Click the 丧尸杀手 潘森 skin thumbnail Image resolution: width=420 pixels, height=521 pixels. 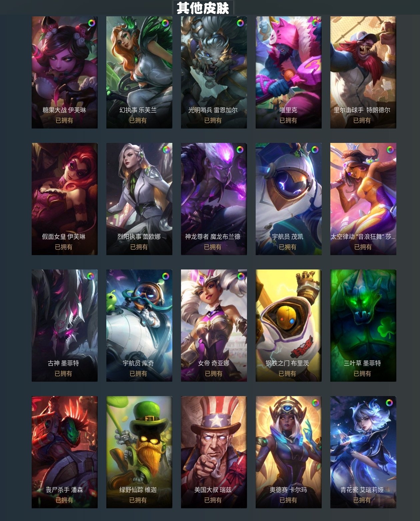[65, 452]
